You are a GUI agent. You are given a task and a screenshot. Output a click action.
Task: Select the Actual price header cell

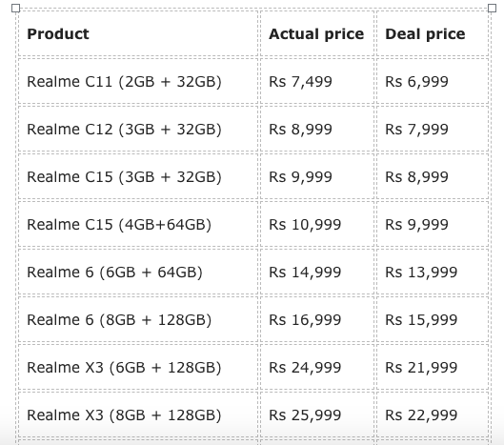coord(317,33)
